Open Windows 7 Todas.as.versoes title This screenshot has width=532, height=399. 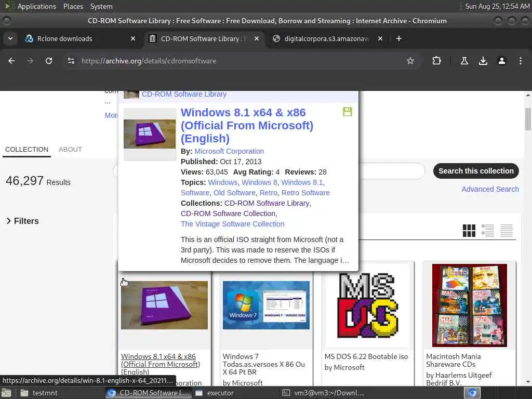pos(263,364)
